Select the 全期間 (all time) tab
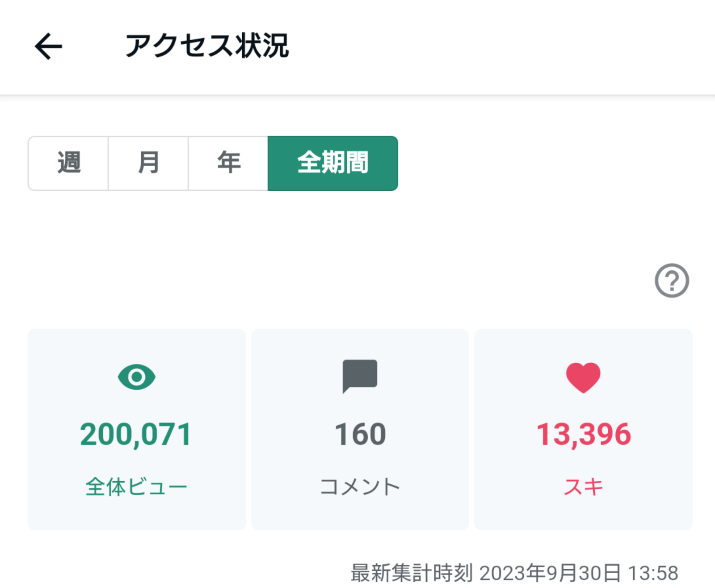 333,163
